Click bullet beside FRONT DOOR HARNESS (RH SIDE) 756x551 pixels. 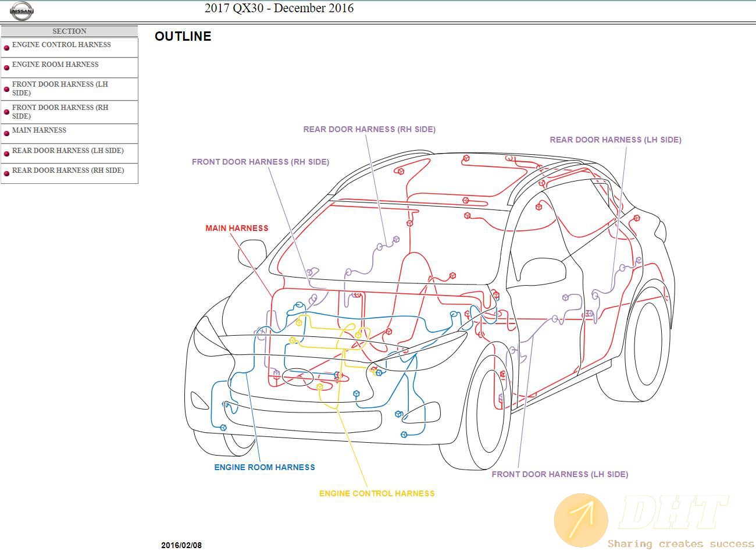(x=7, y=112)
